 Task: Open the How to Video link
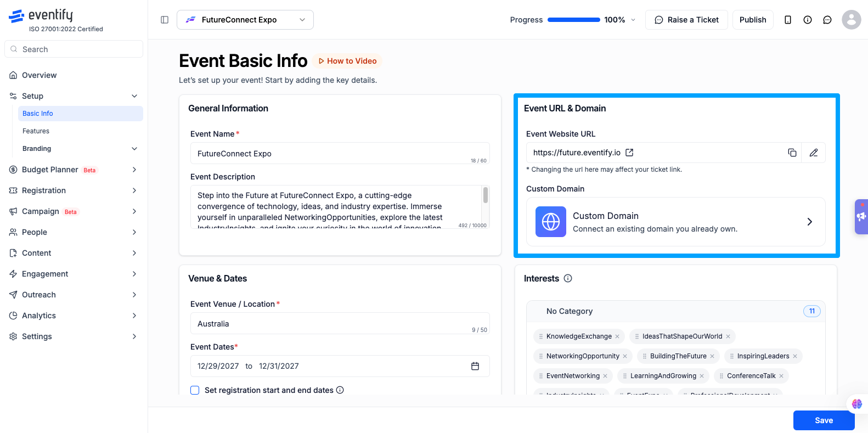[347, 61]
